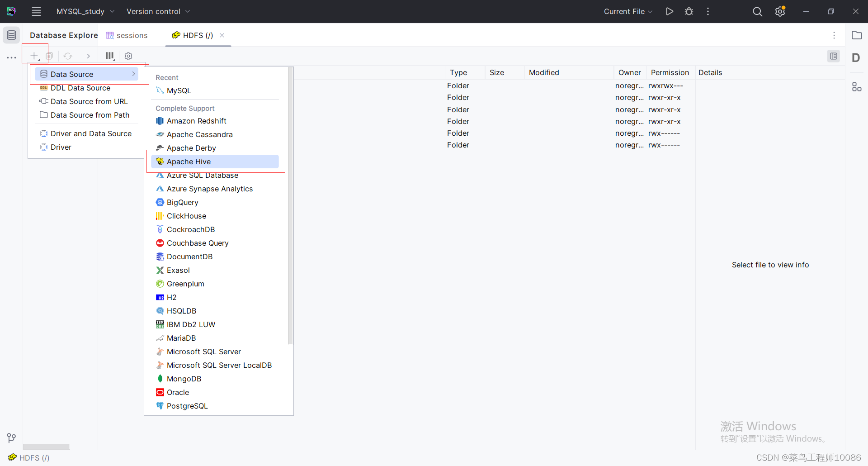Image resolution: width=868 pixels, height=466 pixels.
Task: Click the refresh icon in Database toolbar
Action: (x=68, y=56)
